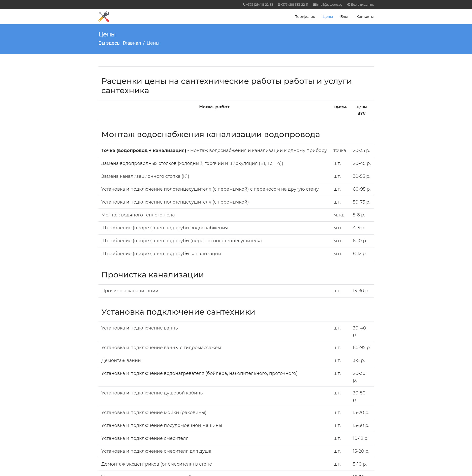Click the phone handset icon in top bar
472x476 pixels.
point(244,5)
